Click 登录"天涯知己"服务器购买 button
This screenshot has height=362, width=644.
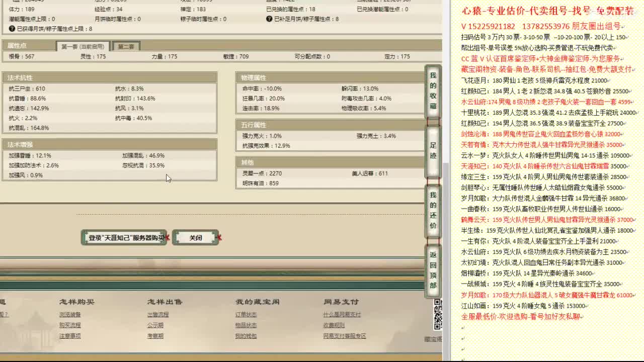tap(123, 238)
